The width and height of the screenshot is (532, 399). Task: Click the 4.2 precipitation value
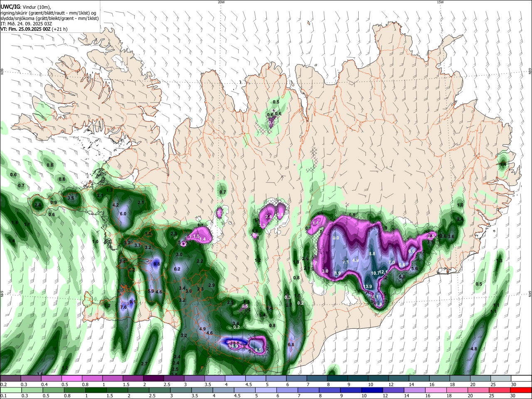click(x=116, y=205)
